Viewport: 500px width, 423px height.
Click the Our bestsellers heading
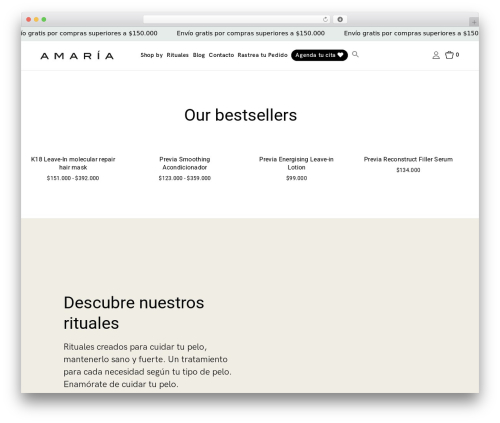point(240,115)
